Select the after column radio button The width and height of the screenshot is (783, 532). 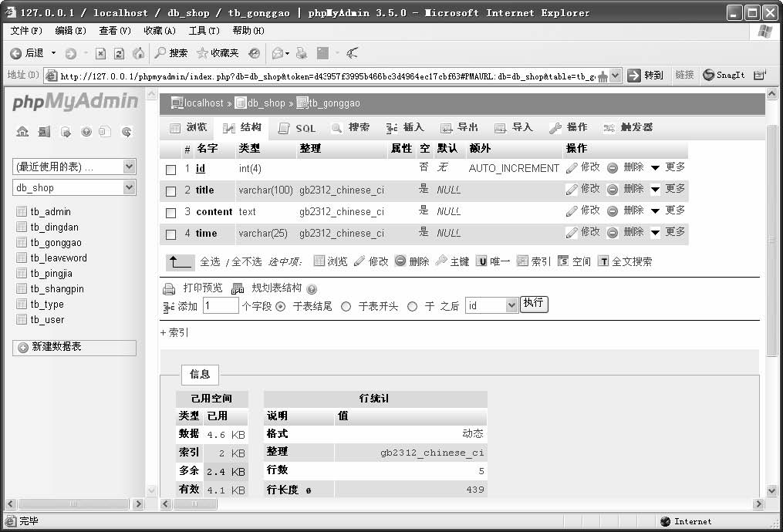coord(412,306)
